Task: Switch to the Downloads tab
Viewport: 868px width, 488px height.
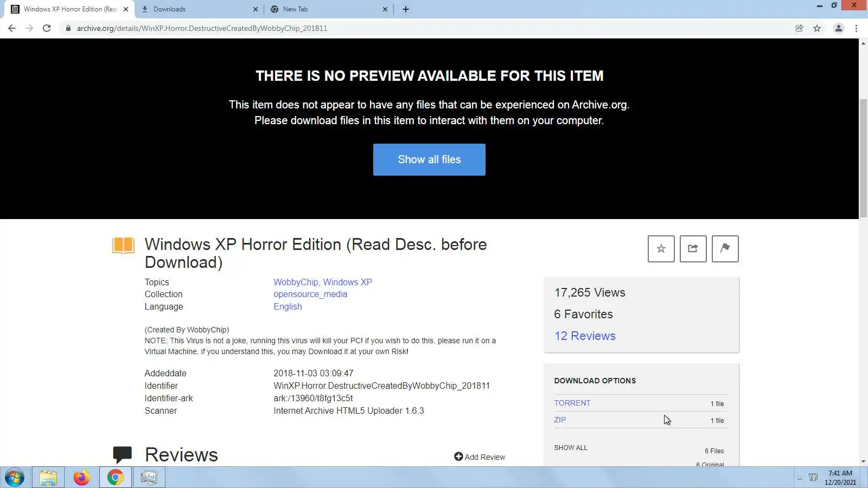Action: [199, 9]
